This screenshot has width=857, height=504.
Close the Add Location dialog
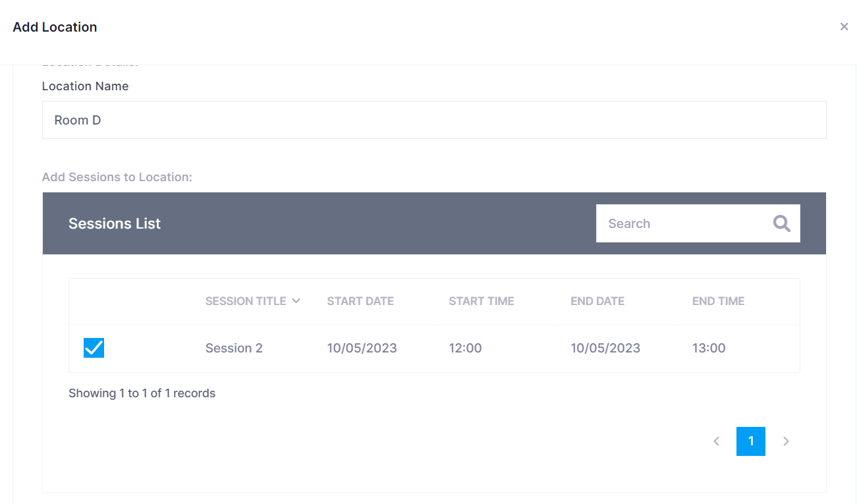[844, 27]
